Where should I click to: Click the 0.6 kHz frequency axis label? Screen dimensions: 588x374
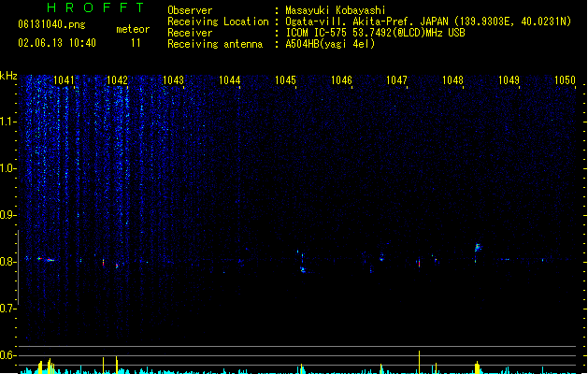[x=7, y=355]
